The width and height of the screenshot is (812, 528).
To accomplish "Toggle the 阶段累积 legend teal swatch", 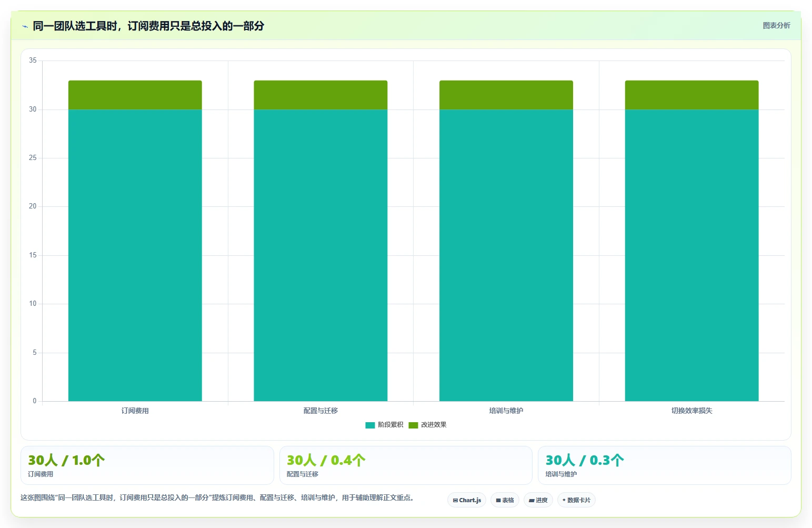I will (370, 425).
